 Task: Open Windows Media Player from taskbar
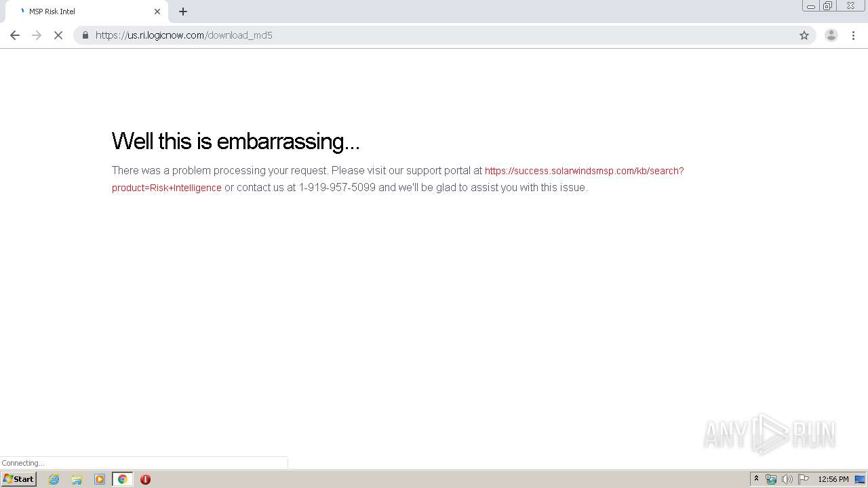100,479
